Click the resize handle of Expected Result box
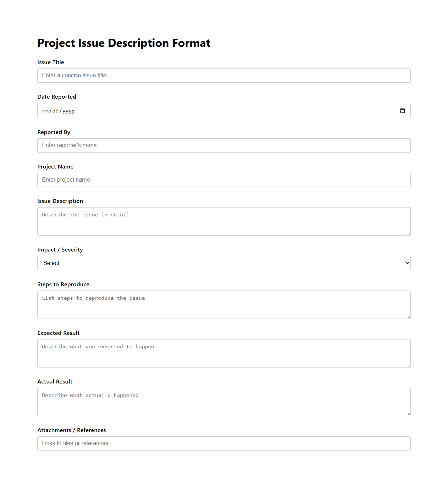Screen dimensions: 448x486 point(409,365)
